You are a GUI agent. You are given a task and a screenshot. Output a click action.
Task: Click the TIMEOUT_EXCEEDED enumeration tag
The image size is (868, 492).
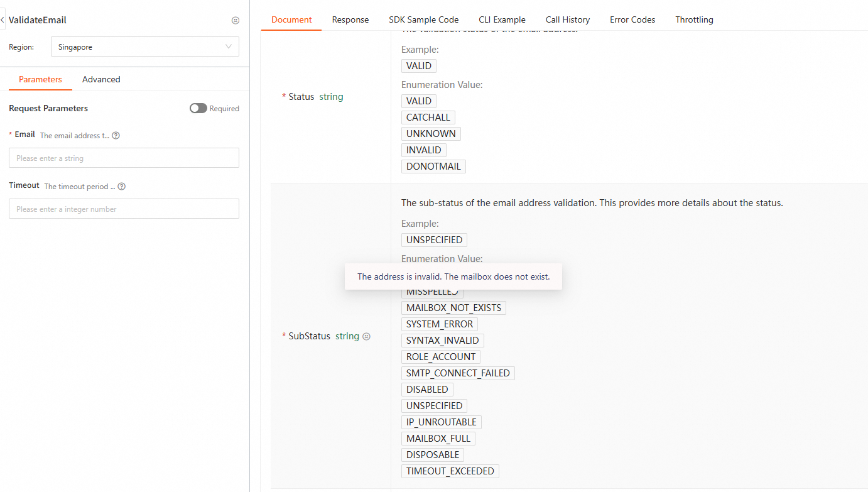(x=450, y=471)
